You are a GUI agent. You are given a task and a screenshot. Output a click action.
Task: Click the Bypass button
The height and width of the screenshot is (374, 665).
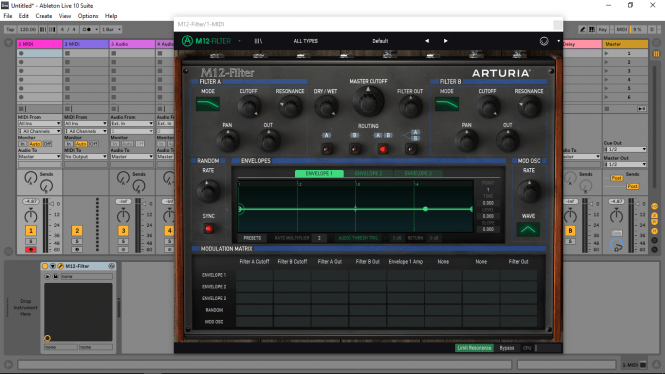point(507,348)
